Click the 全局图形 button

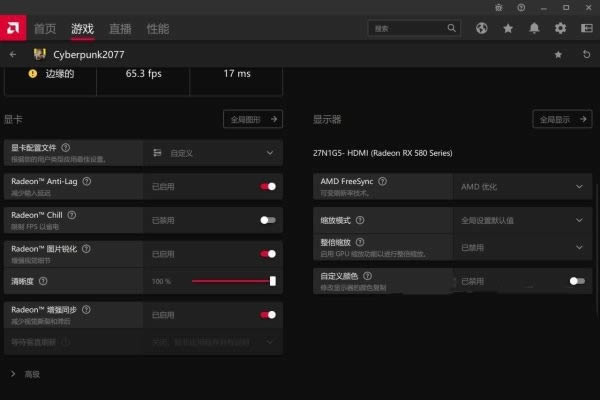tap(253, 119)
